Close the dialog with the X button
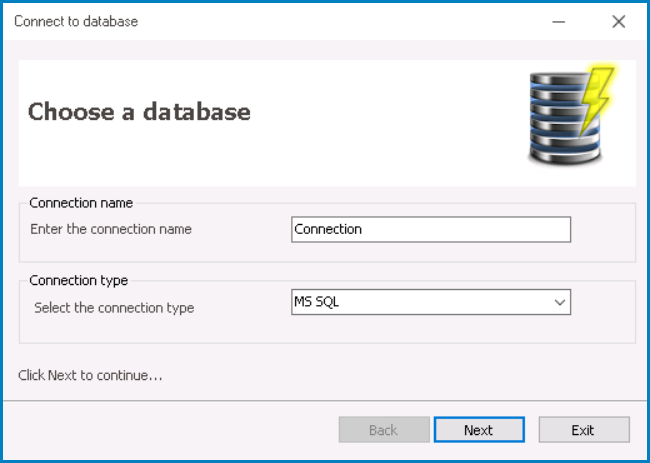The height and width of the screenshot is (463, 650). pyautogui.click(x=617, y=21)
